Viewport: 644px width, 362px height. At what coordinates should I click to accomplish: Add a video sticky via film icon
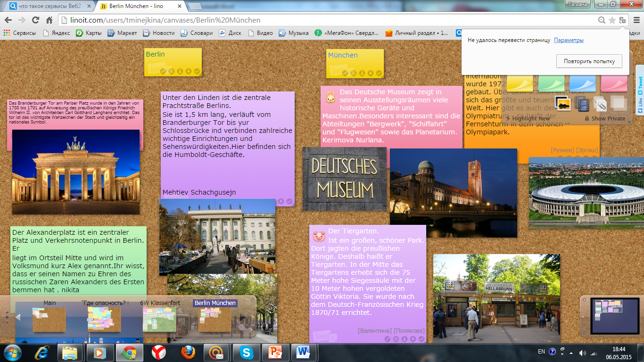click(583, 103)
